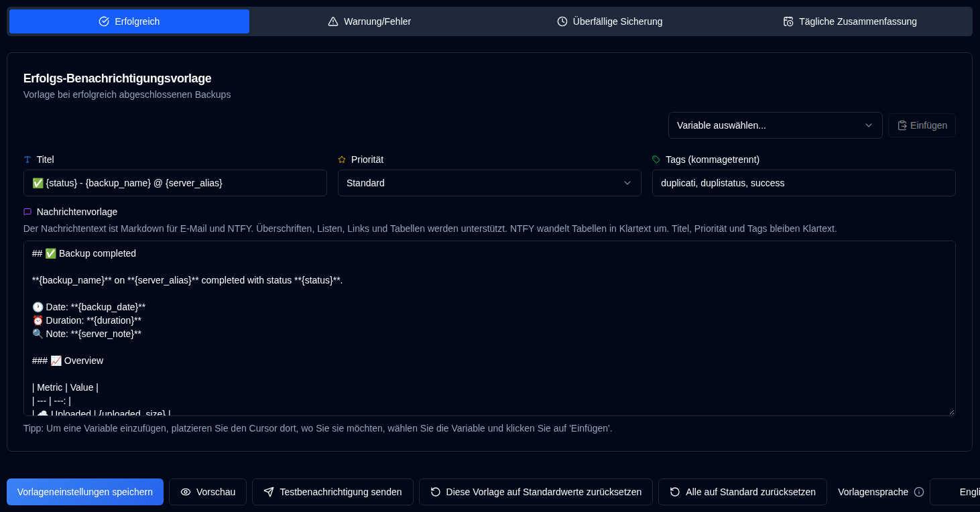
Task: Save settings with 'Vorlageneinstellungen speichern'
Action: pyautogui.click(x=85, y=492)
